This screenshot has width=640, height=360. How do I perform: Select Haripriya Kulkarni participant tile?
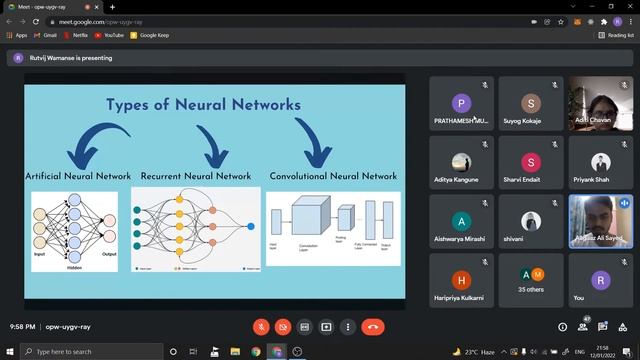tap(461, 280)
